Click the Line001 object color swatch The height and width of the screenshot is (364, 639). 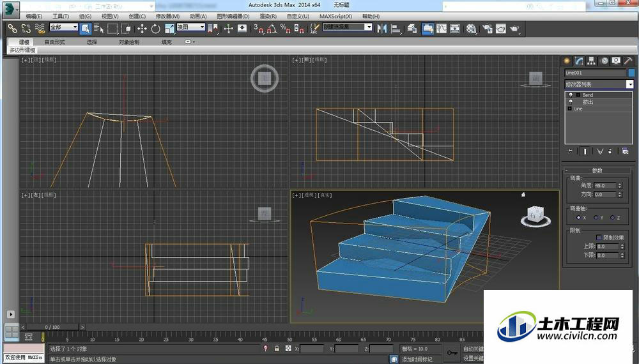(632, 72)
